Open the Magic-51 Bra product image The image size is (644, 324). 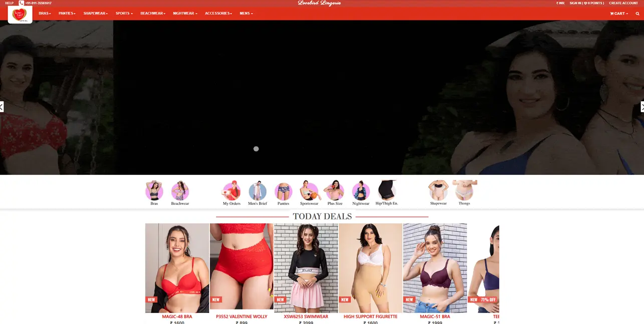(x=435, y=268)
